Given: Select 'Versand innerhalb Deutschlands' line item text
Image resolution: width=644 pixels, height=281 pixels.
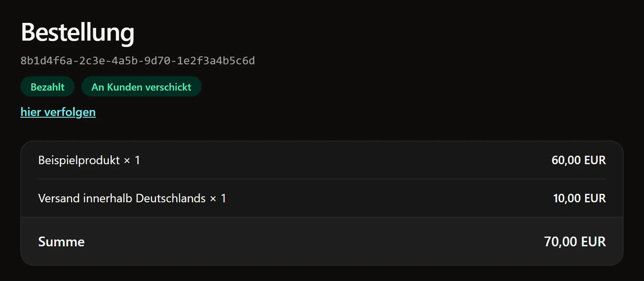Looking at the screenshot, I should [x=122, y=198].
